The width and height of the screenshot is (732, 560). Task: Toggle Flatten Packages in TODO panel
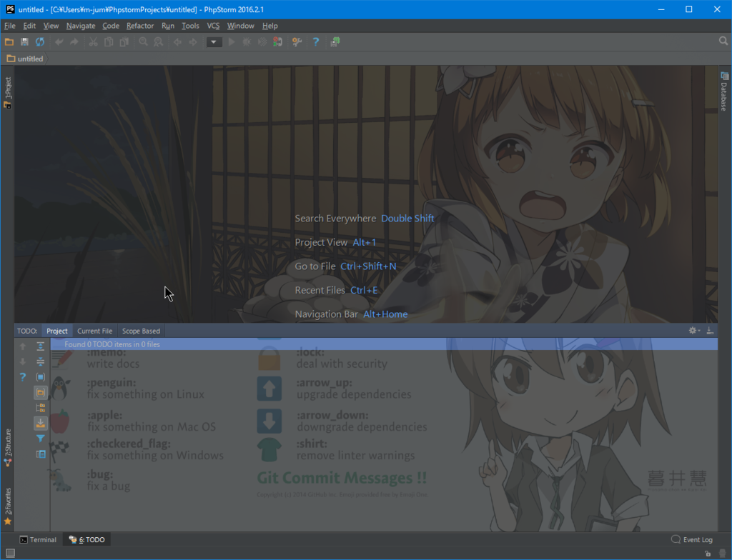click(41, 408)
